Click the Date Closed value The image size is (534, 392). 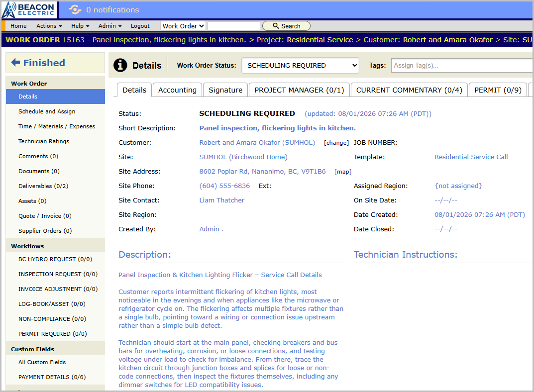click(446, 229)
